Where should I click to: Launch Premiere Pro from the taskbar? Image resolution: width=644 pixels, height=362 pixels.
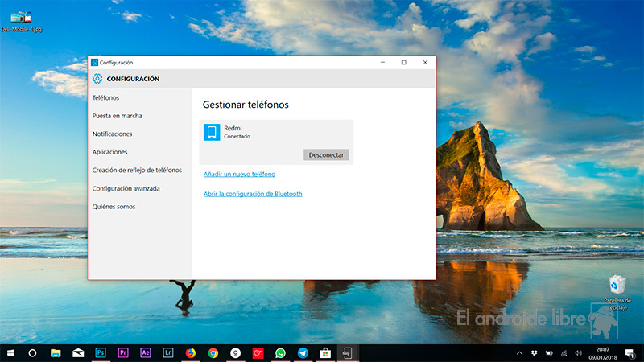click(x=123, y=352)
